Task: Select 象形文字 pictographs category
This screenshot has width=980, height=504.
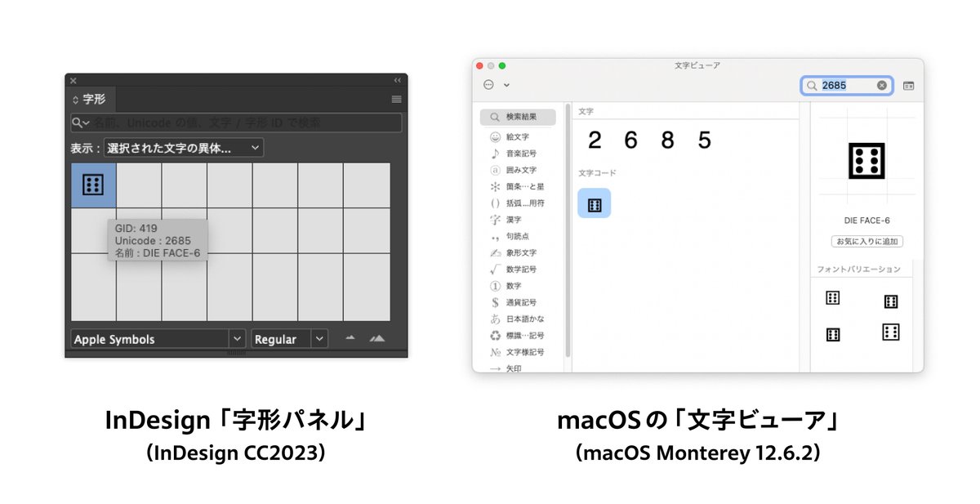Action: [x=518, y=252]
